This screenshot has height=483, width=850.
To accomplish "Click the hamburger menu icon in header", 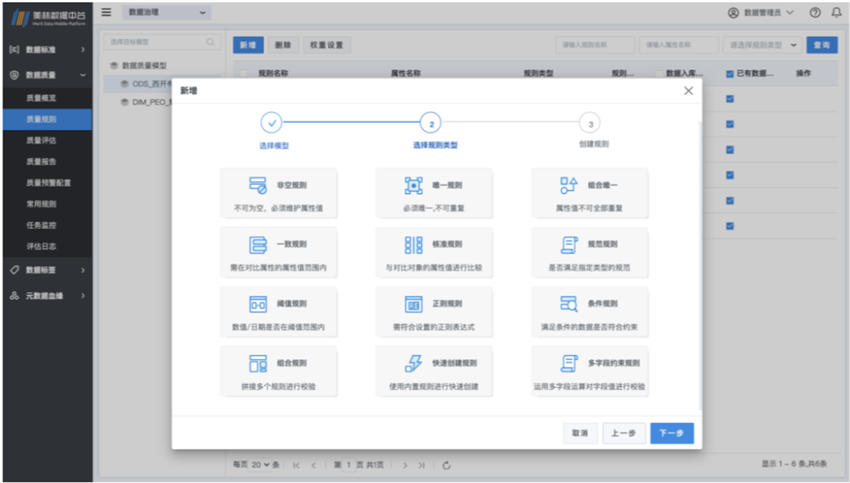I will (x=106, y=12).
